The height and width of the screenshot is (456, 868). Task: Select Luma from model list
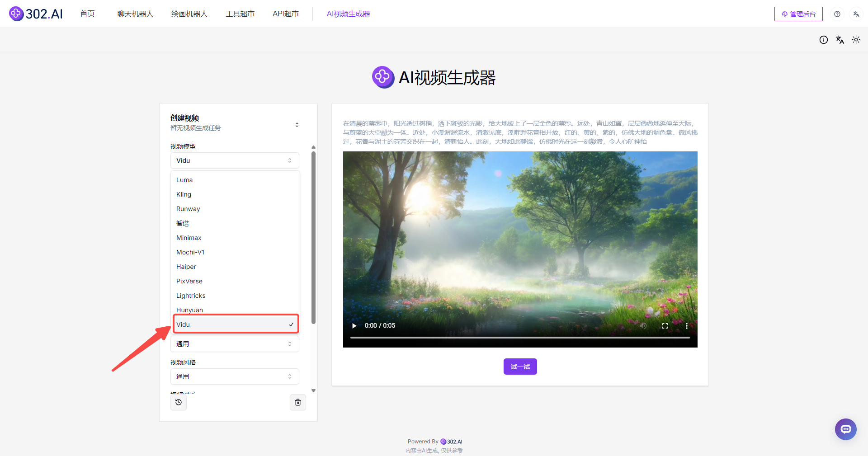tap(235, 180)
